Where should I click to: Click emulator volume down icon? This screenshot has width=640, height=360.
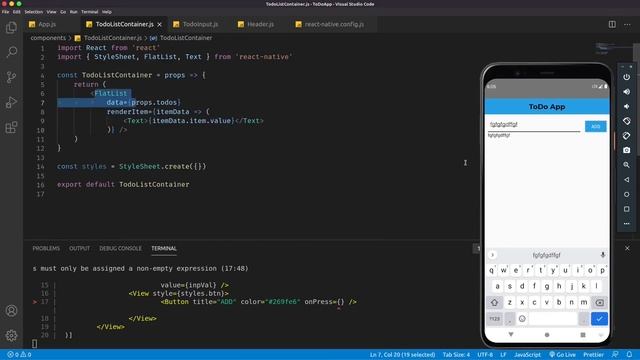pos(627,107)
